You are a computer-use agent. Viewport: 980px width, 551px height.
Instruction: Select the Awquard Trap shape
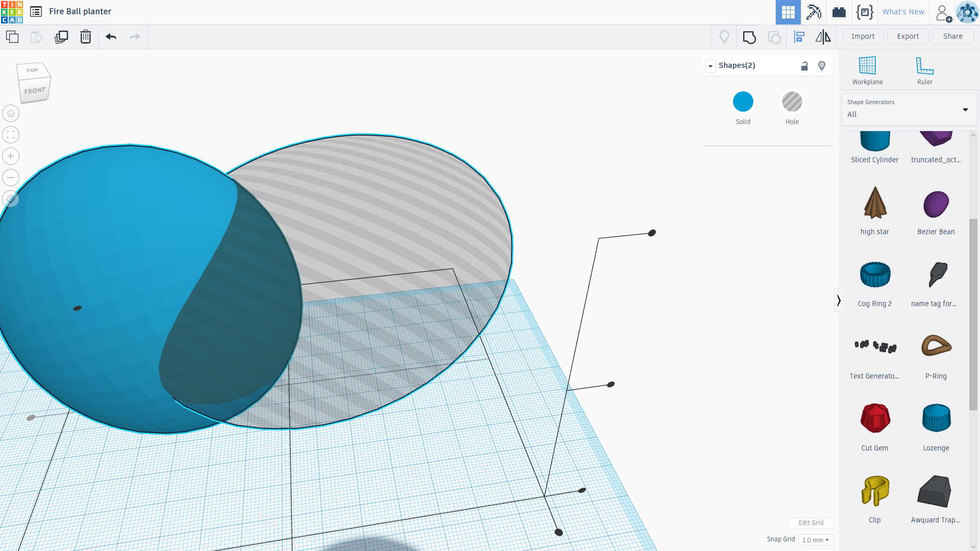(936, 498)
